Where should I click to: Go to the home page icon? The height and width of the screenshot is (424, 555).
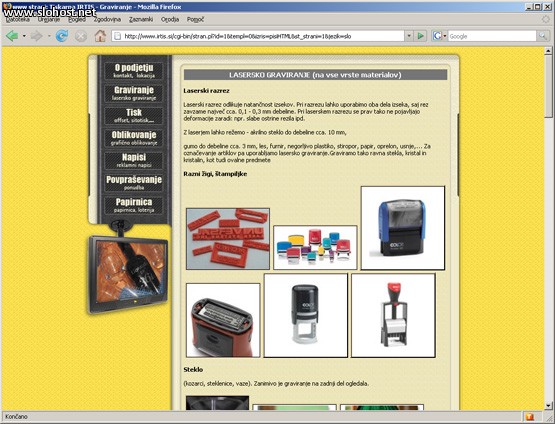point(100,36)
